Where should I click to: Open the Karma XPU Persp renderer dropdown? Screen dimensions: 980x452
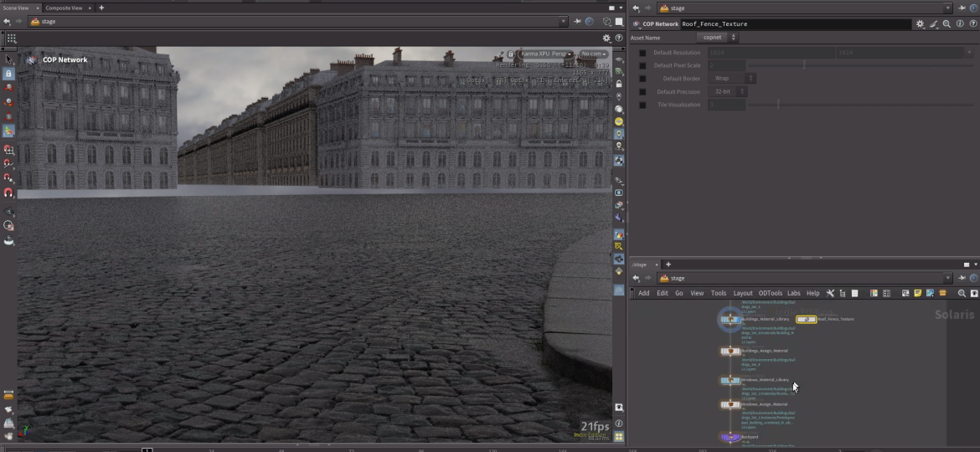545,54
